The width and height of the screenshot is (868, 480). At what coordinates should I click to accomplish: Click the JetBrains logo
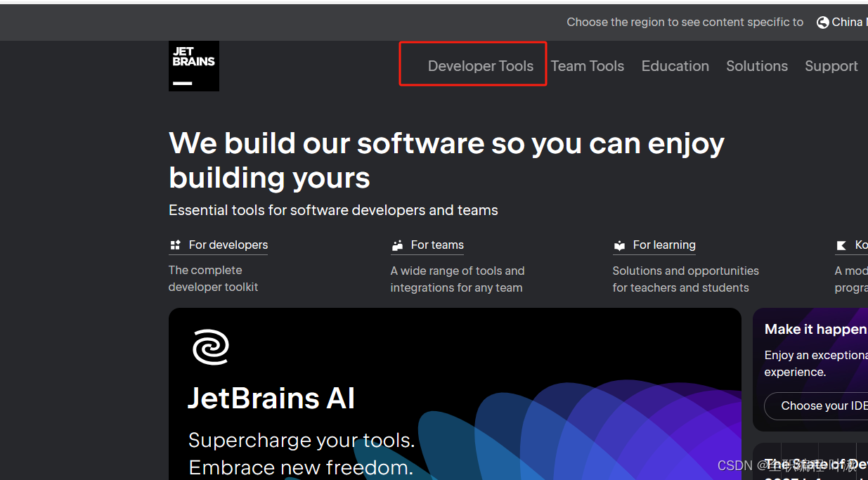tap(194, 66)
